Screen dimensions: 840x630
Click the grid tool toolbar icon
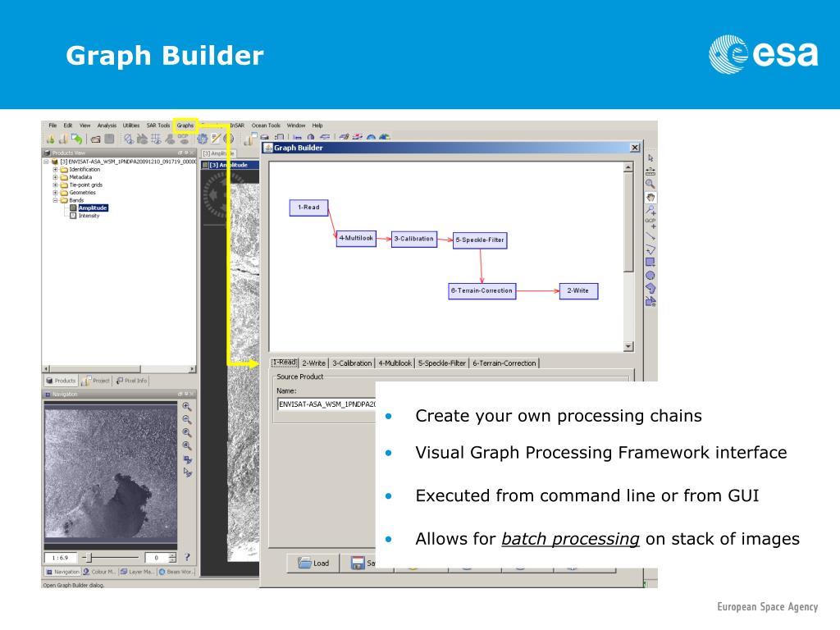pyautogui.click(x=156, y=139)
